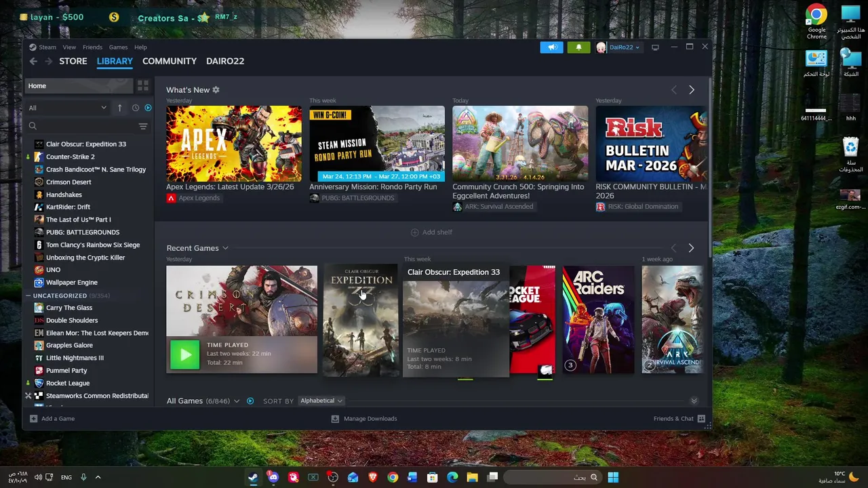
Task: Open the Steam menu
Action: 43,47
